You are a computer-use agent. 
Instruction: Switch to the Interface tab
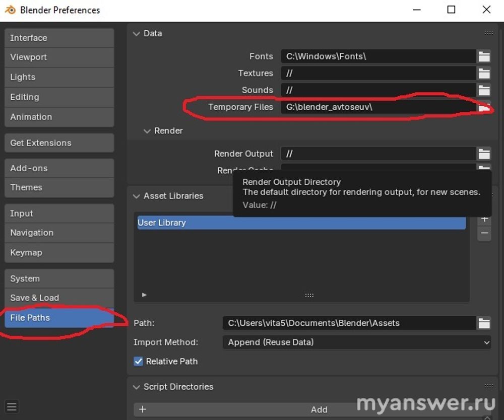coord(59,38)
